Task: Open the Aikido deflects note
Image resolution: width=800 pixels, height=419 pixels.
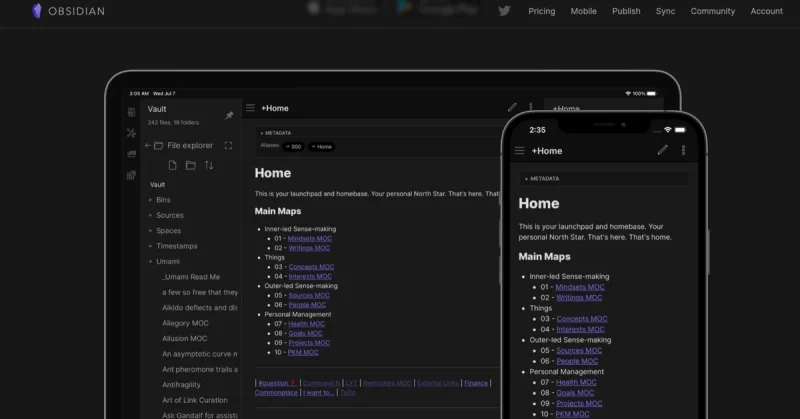Action: (200, 308)
